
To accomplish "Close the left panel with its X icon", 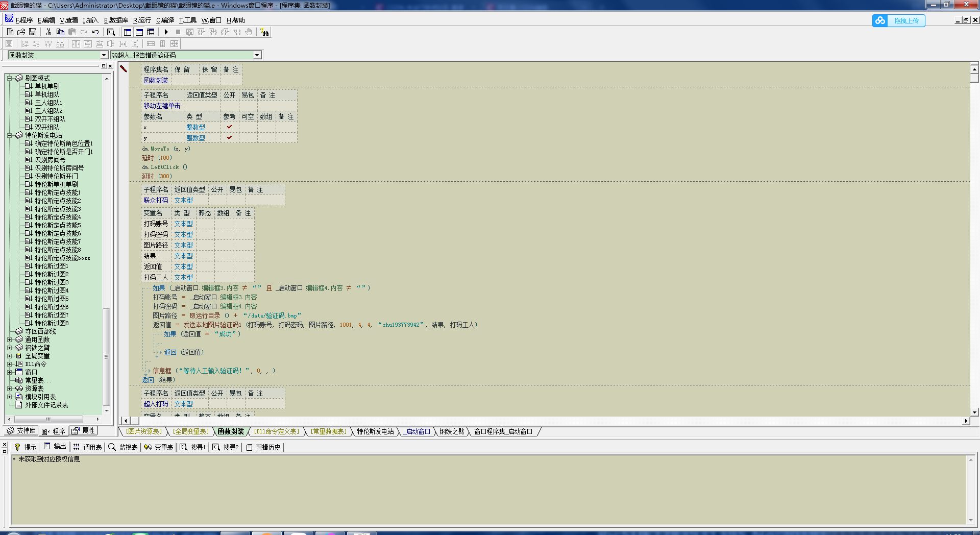I will point(110,66).
